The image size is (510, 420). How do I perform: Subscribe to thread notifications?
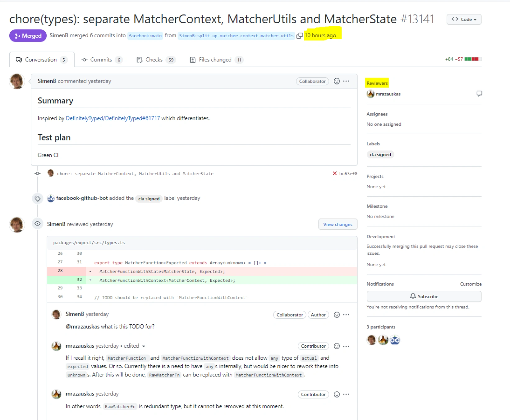pyautogui.click(x=424, y=296)
